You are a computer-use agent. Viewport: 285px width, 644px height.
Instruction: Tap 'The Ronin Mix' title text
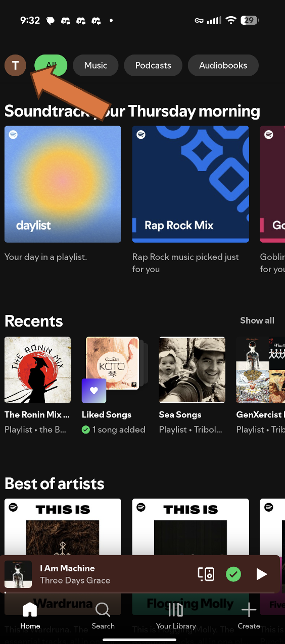(x=37, y=414)
